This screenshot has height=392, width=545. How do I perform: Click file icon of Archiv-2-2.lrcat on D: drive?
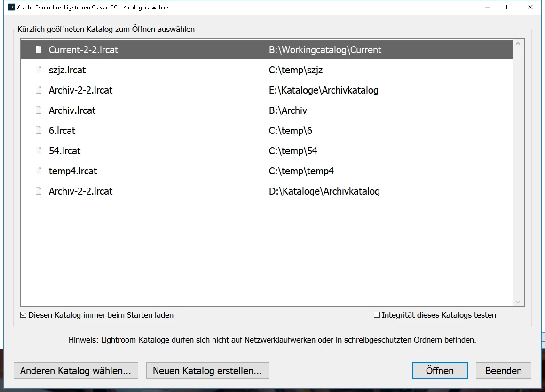tap(39, 191)
